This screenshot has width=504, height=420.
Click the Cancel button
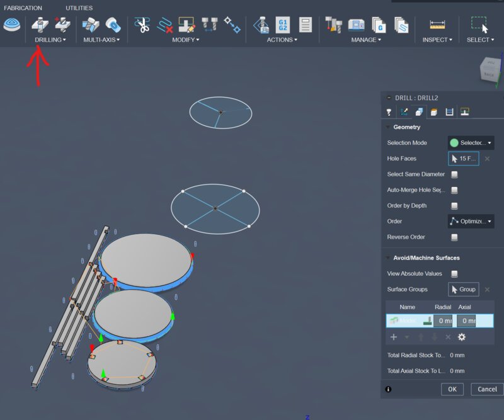click(x=487, y=389)
